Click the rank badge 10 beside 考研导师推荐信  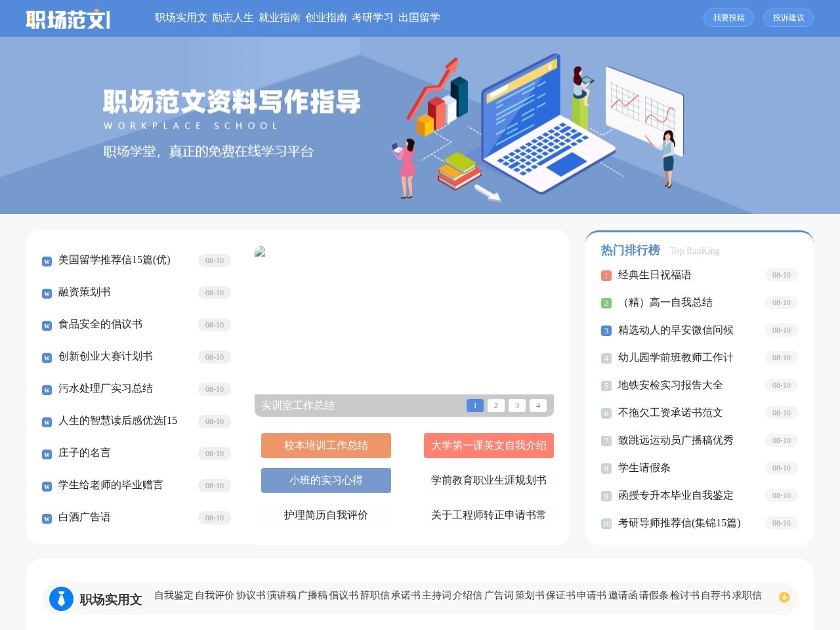coord(606,523)
